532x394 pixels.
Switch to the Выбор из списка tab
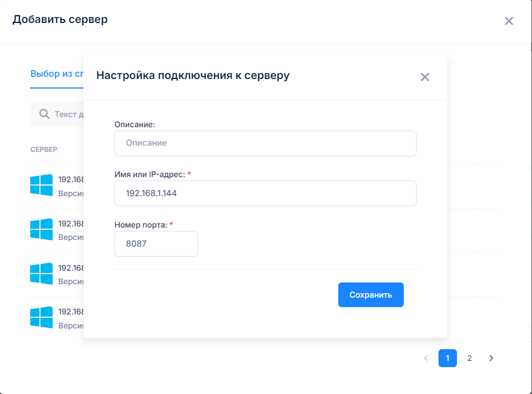point(57,73)
